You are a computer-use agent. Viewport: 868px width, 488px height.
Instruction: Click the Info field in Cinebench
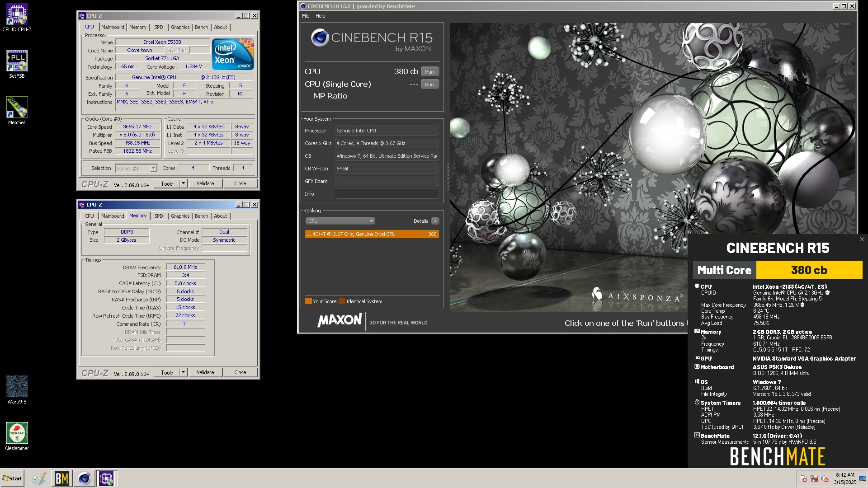[387, 194]
